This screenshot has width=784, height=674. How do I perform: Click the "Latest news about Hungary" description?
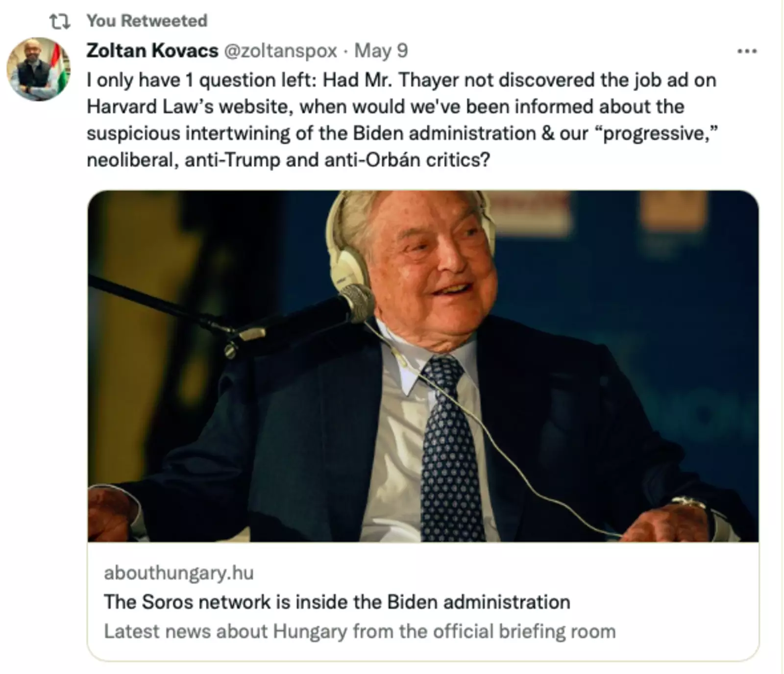tap(359, 631)
